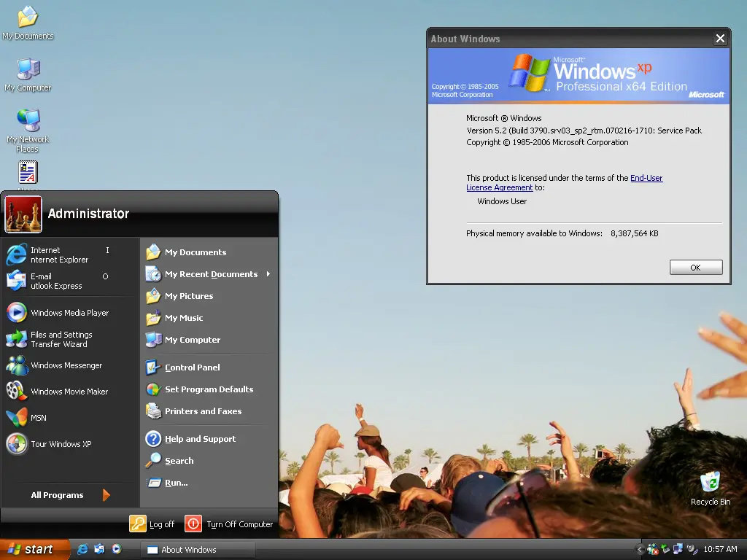Click the security alert tray icon
Viewport: 747px width, 560px height.
(653, 549)
